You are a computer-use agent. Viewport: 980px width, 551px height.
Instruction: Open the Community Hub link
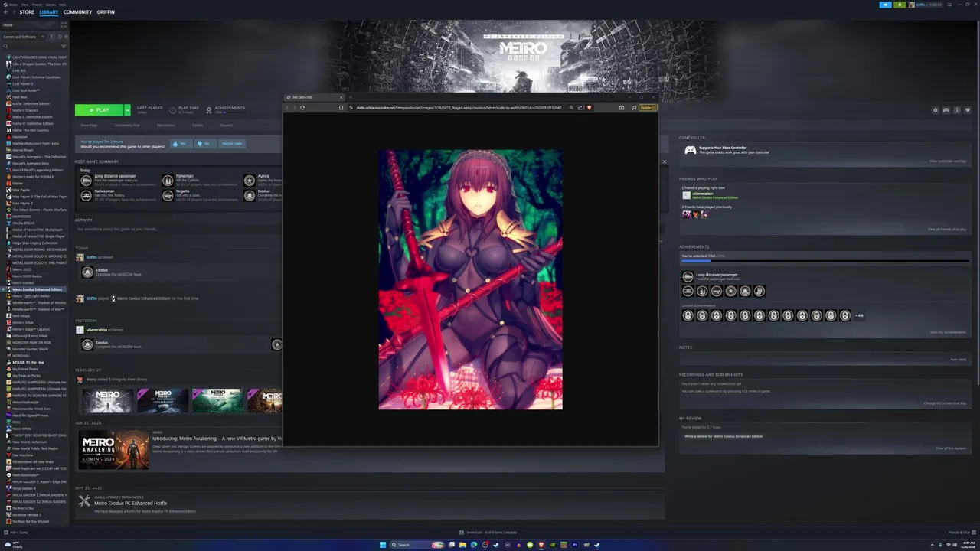pos(127,125)
